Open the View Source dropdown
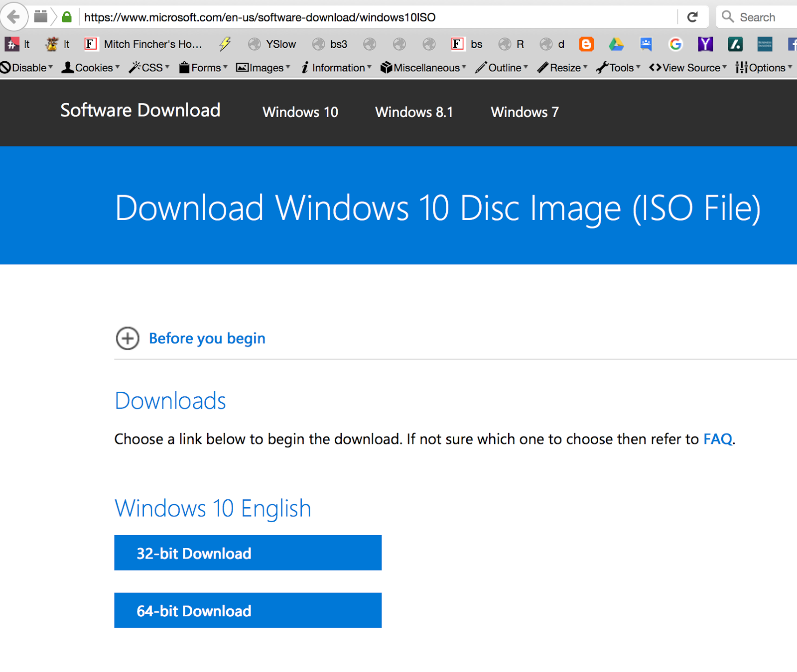Screen dimensions: 797x672 [688, 68]
